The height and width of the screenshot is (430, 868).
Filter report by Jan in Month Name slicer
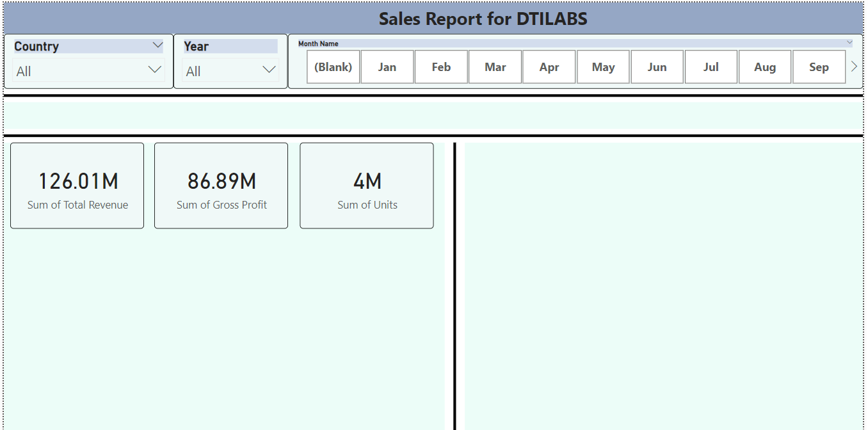point(387,66)
